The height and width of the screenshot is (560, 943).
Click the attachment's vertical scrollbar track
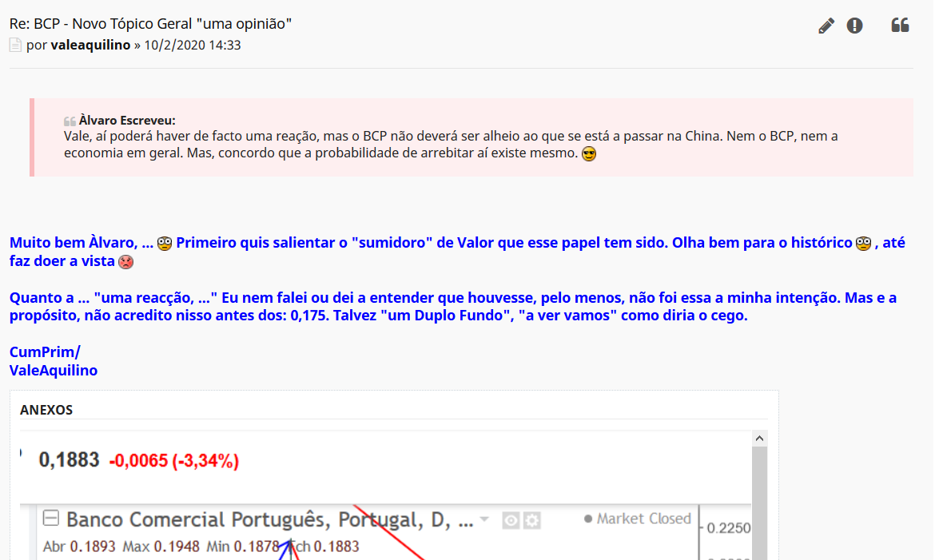[759, 502]
